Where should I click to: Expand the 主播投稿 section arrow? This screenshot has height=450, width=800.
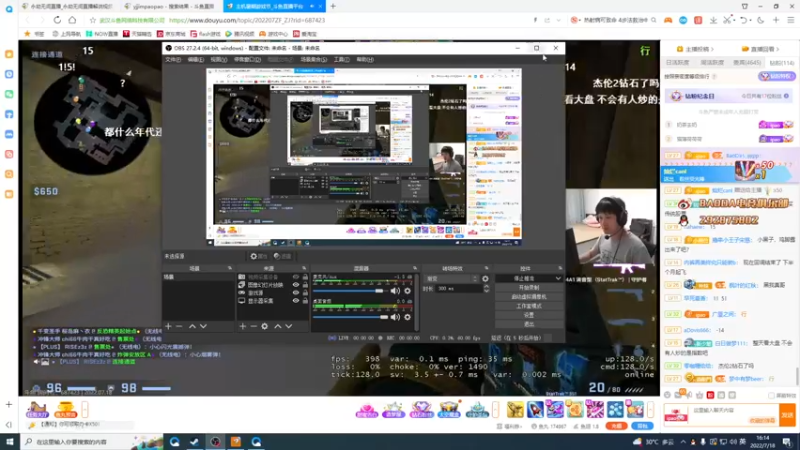point(712,49)
